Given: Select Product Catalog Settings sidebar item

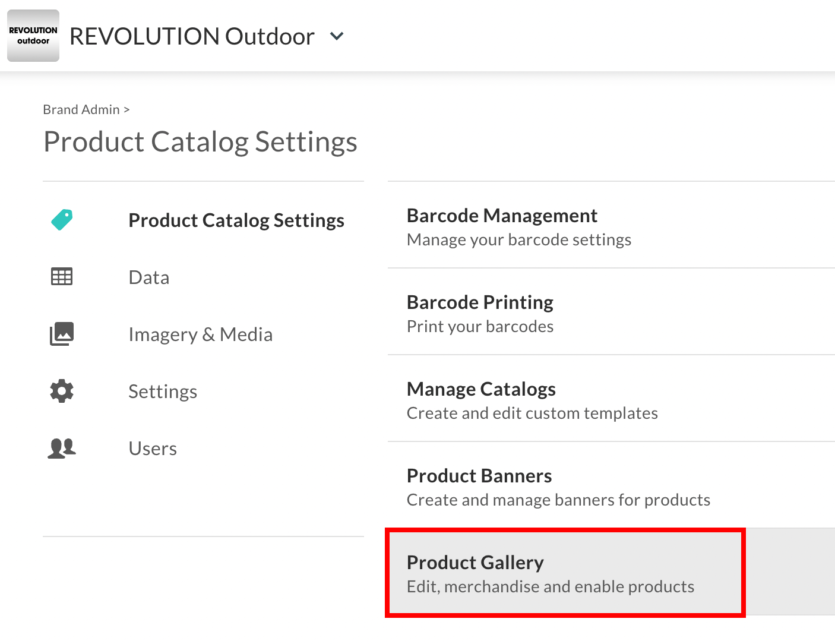Looking at the screenshot, I should 236,220.
